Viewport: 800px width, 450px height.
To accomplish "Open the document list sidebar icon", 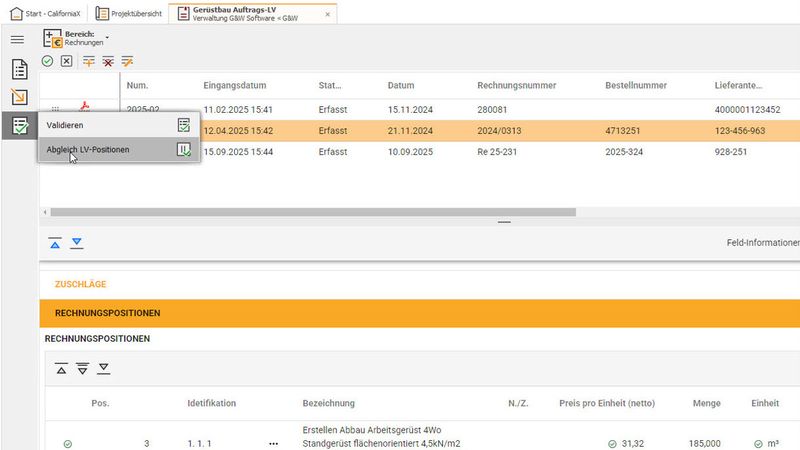I will point(19,69).
